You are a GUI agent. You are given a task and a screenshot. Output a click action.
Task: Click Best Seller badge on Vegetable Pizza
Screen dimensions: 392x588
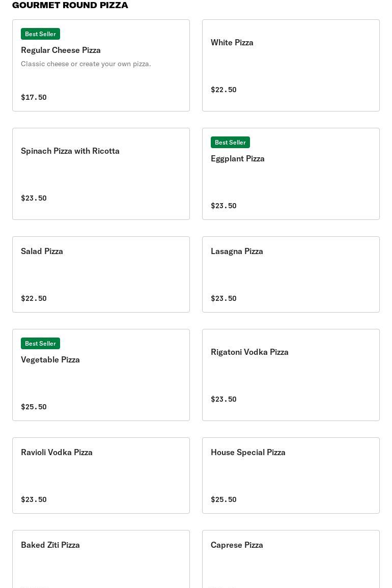[40, 344]
